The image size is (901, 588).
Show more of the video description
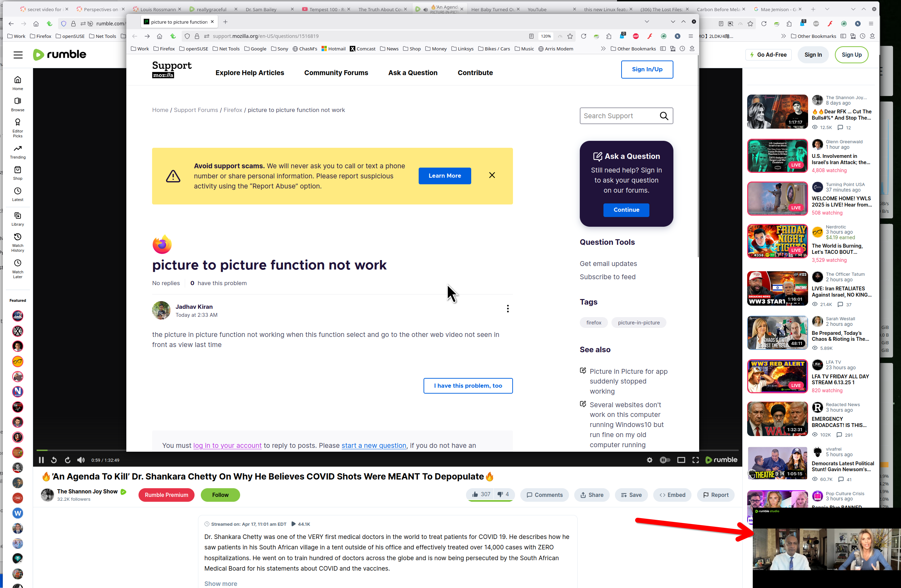coord(221,584)
